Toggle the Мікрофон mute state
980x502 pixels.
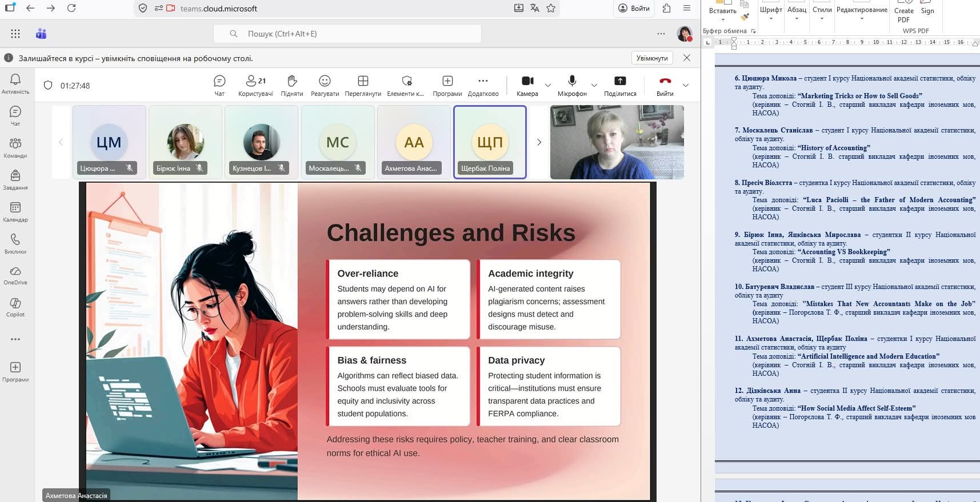click(x=572, y=85)
